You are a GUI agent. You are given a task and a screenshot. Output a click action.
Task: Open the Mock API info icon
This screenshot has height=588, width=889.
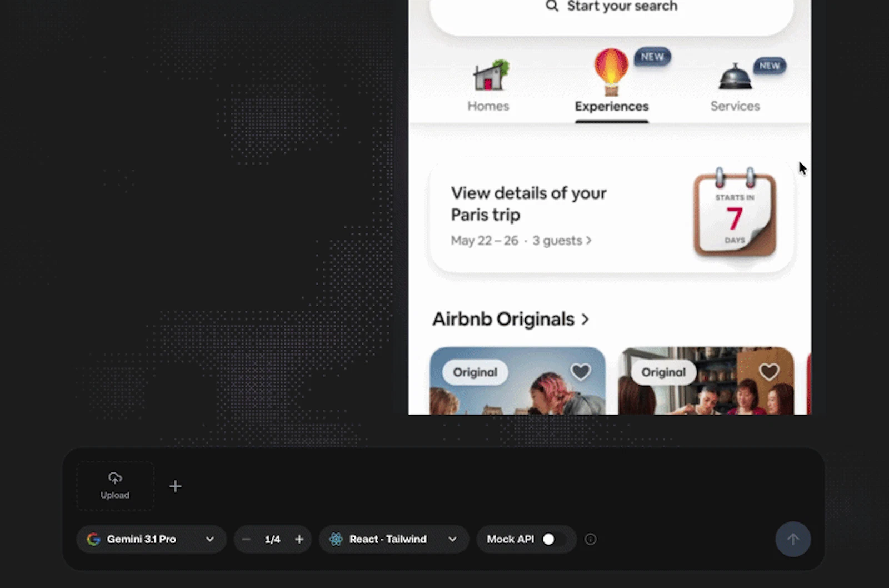pos(591,539)
